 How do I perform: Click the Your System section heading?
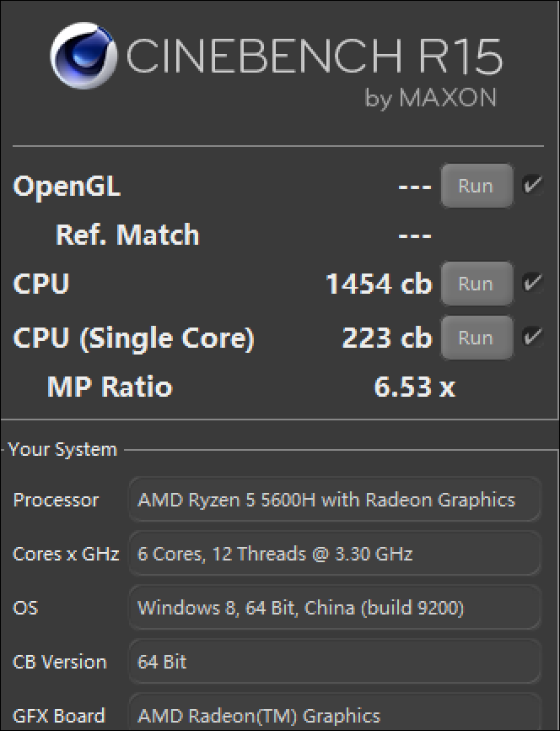click(63, 450)
